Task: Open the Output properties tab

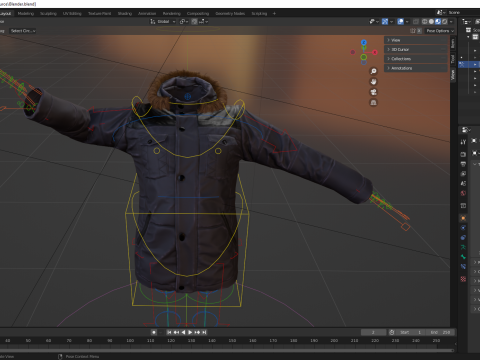Action: click(463, 164)
